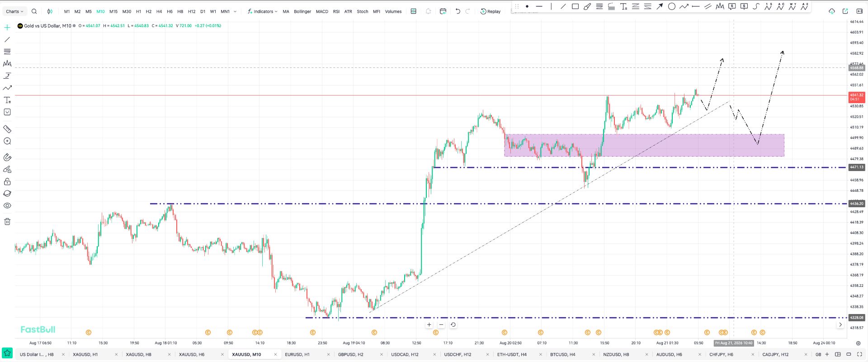Select the diagonal trend line tool
Screen dimensions: 868x362
(x=563, y=6)
